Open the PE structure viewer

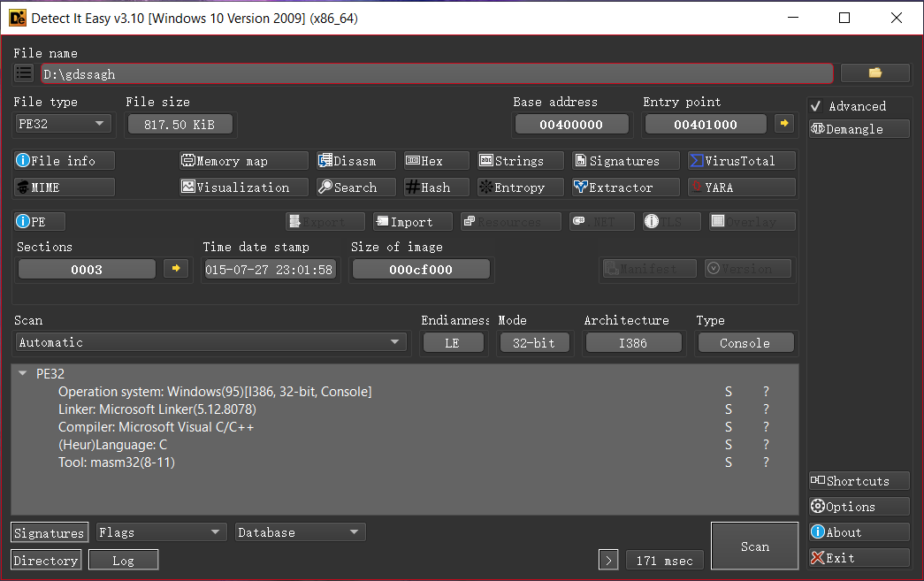40,222
